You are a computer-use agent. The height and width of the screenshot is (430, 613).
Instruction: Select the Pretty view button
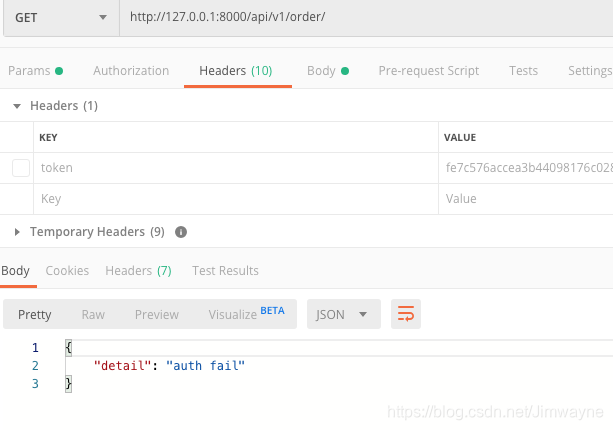[x=34, y=314]
